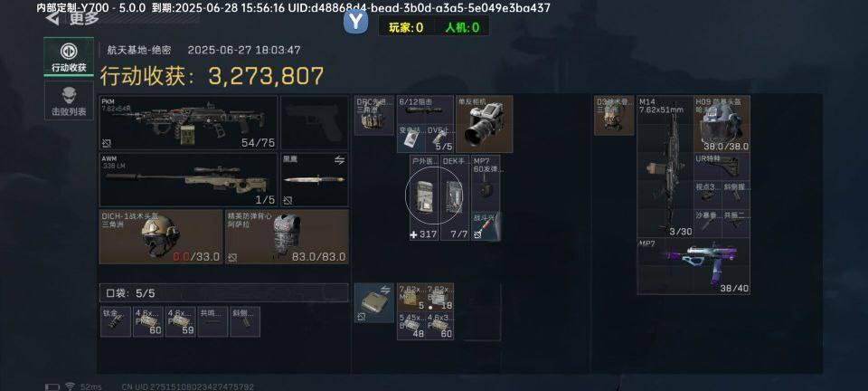Select the DEK item showing 7/7
Viewport: 868px width, 391px height.
point(455,197)
